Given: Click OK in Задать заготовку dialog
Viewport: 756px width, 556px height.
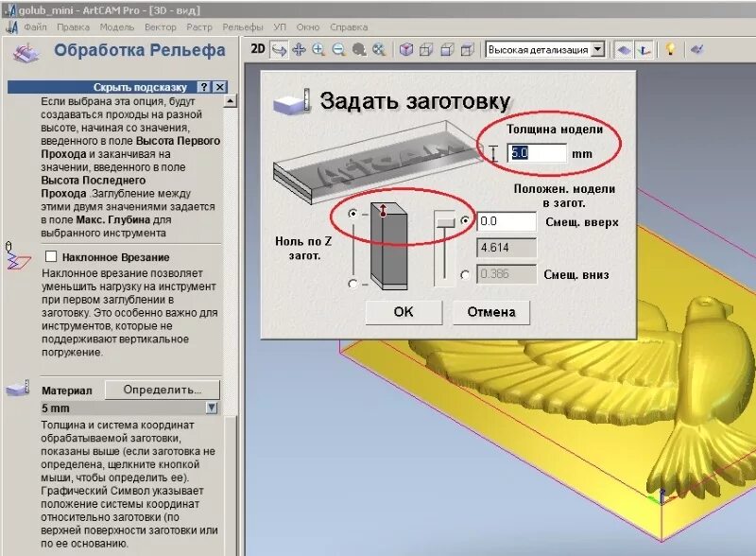Looking at the screenshot, I should click(x=404, y=312).
